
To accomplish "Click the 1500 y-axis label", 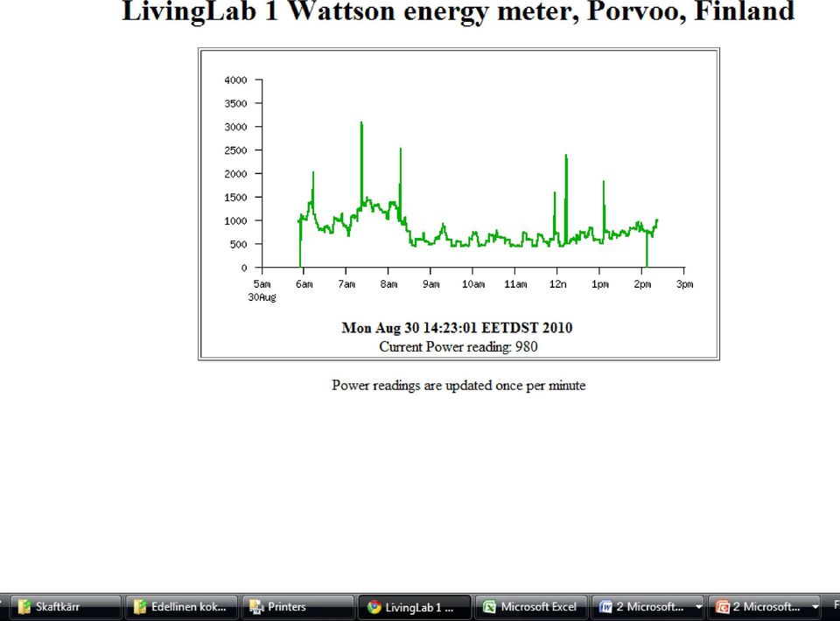I will (235, 198).
